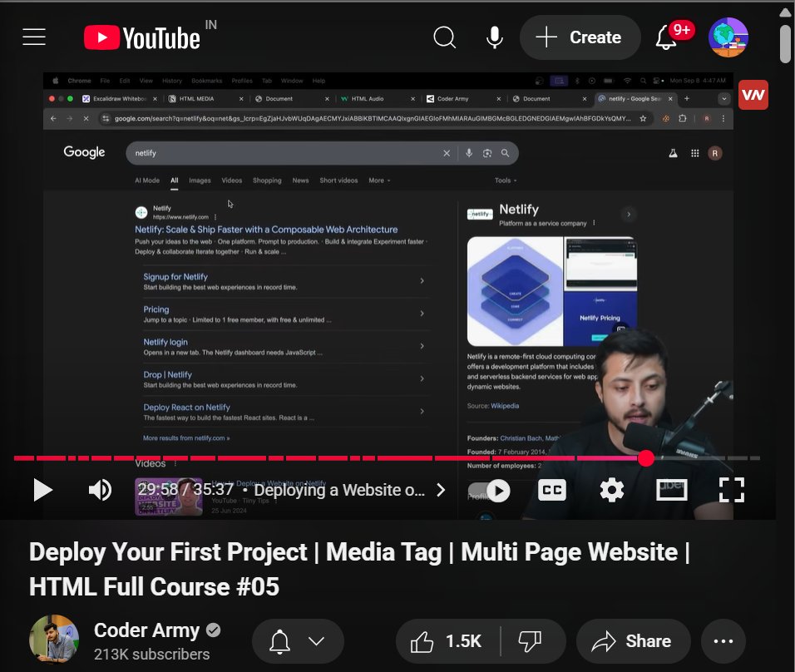Image resolution: width=795 pixels, height=672 pixels.
Task: Select the Short videos search tab
Action: click(338, 180)
